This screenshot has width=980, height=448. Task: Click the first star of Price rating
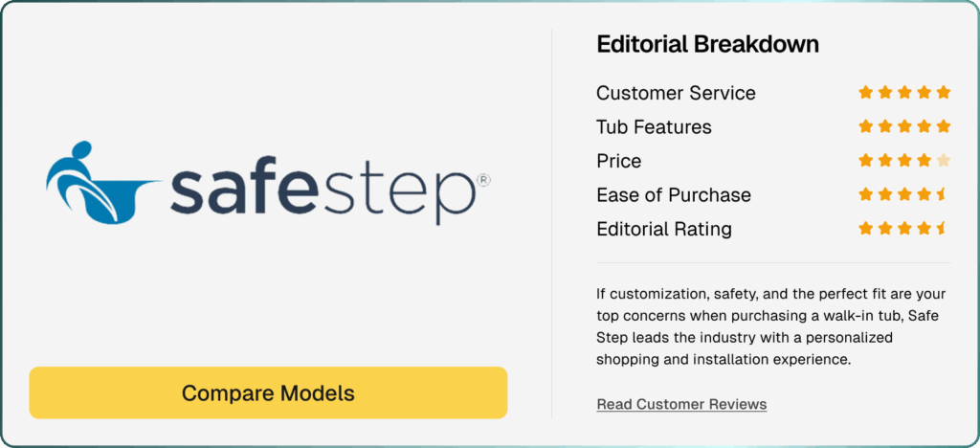(865, 161)
